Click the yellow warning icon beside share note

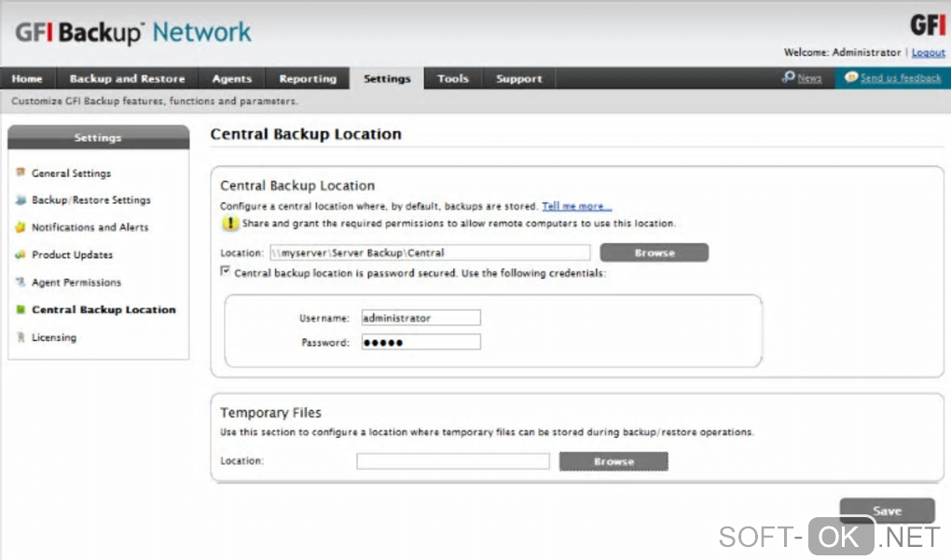230,223
